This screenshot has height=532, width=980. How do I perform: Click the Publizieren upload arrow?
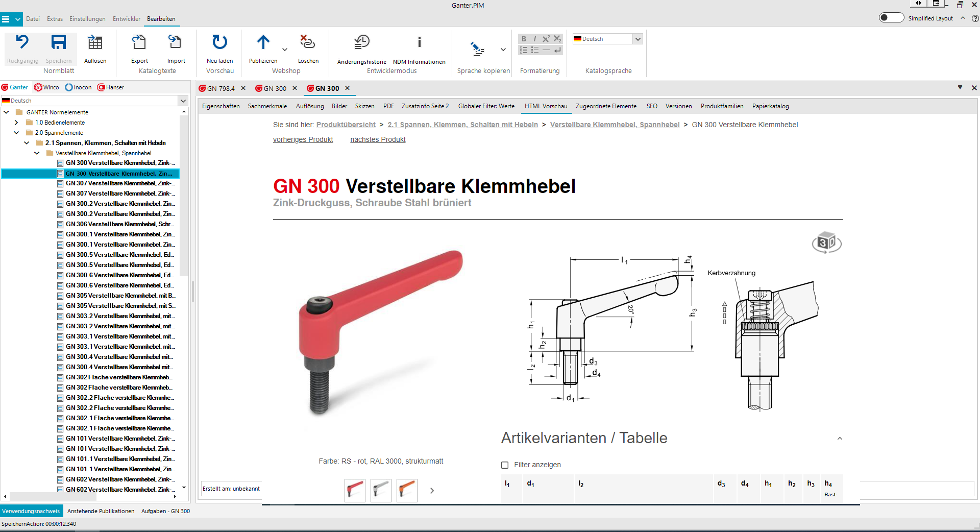263,42
